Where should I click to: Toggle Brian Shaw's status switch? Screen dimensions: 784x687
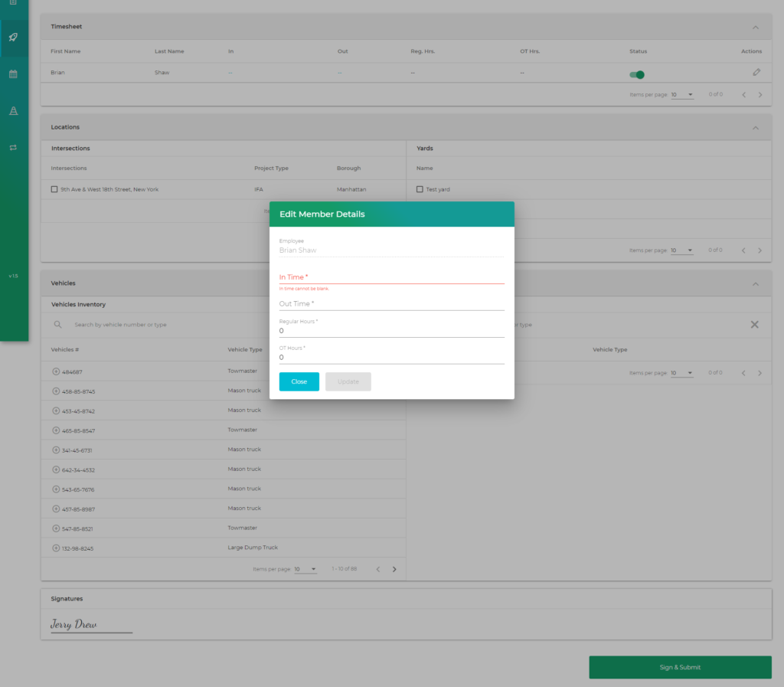point(637,74)
